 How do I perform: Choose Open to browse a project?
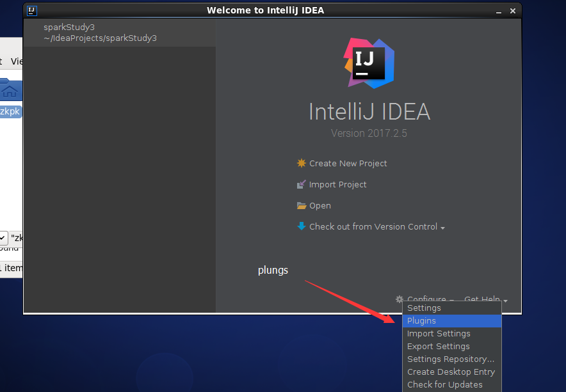(320, 205)
